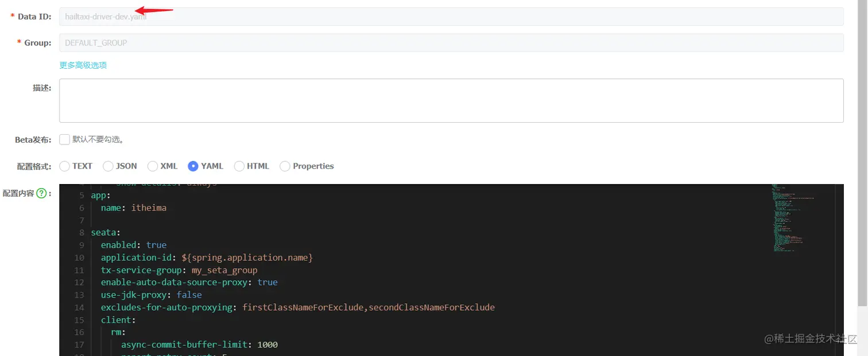Choose the HTML format radio button
This screenshot has width=868, height=356.
pos(239,166)
